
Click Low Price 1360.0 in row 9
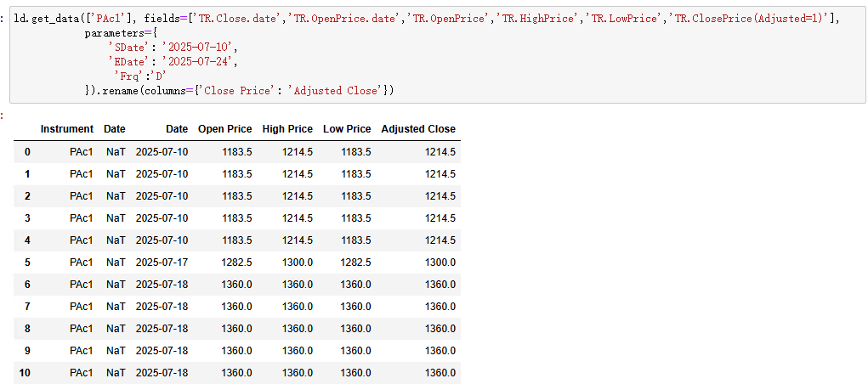pos(356,351)
